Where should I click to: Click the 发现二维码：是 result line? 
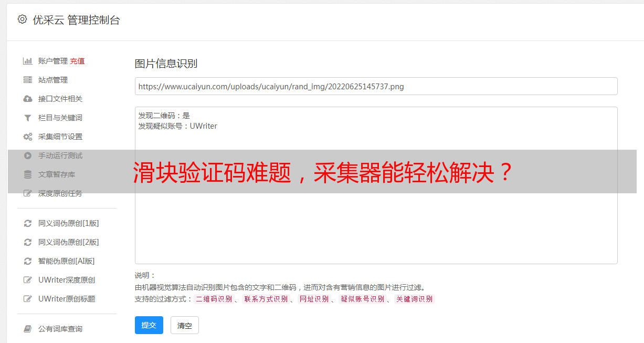point(164,116)
